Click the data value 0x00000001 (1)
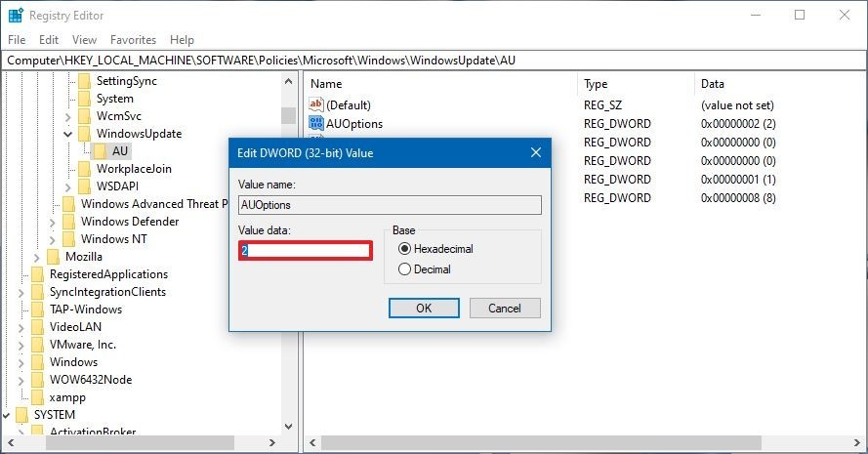Viewport: 868px width, 454px height. tap(738, 180)
